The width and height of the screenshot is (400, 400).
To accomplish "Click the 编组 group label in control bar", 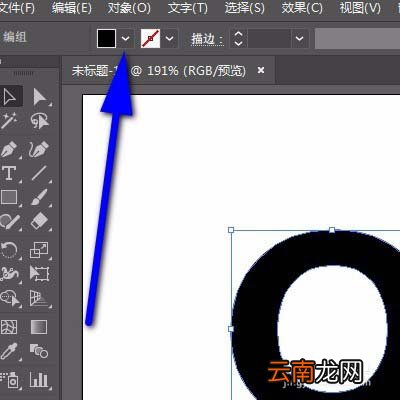I will tap(15, 37).
